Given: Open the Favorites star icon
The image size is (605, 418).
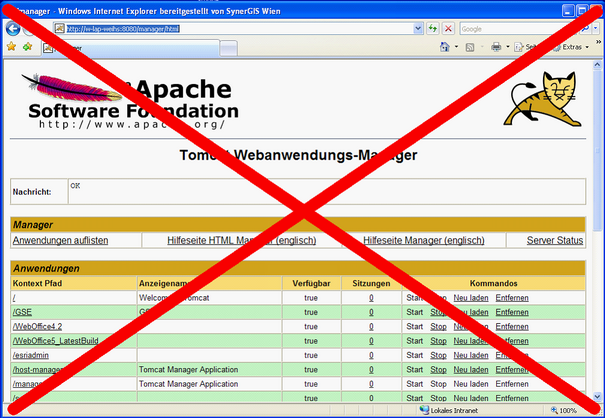Looking at the screenshot, I should [11, 47].
